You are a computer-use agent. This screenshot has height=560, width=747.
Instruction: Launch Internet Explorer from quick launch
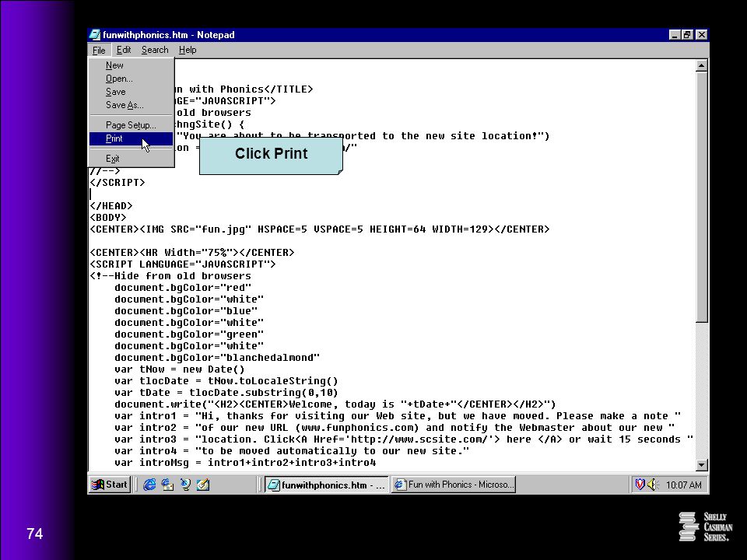tap(149, 485)
